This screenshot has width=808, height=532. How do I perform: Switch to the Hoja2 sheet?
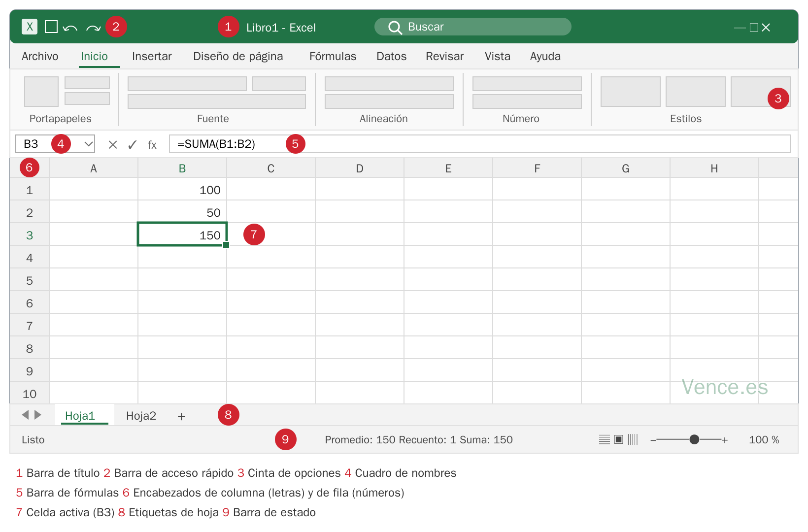click(141, 416)
